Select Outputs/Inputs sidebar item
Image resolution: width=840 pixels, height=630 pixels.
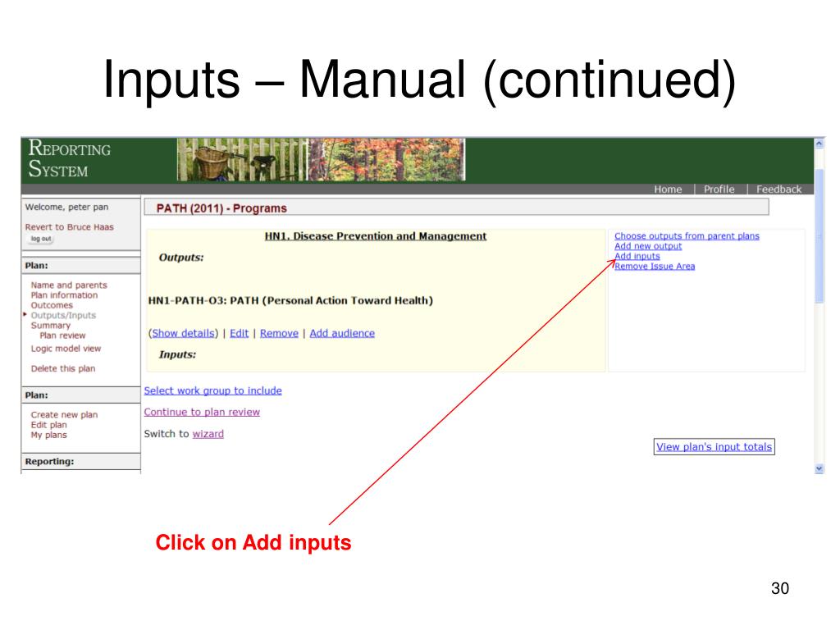point(63,316)
